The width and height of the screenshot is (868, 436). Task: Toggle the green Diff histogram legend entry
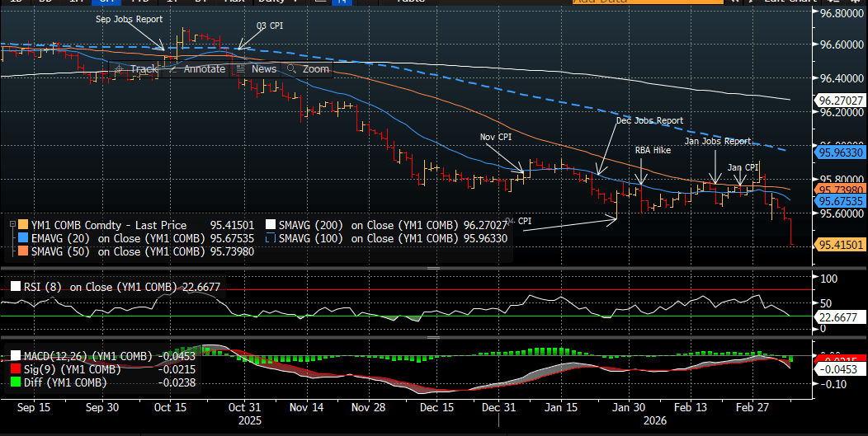[58, 382]
